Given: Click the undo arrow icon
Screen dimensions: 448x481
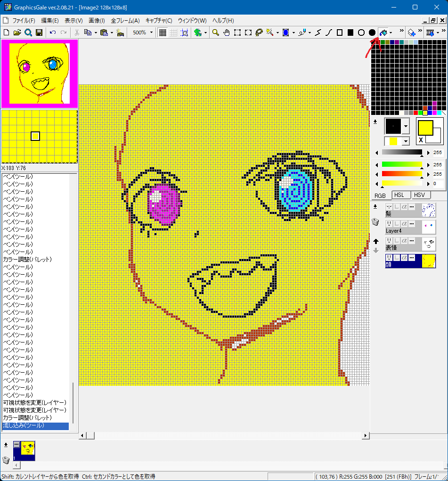Looking at the screenshot, I should coord(52,33).
